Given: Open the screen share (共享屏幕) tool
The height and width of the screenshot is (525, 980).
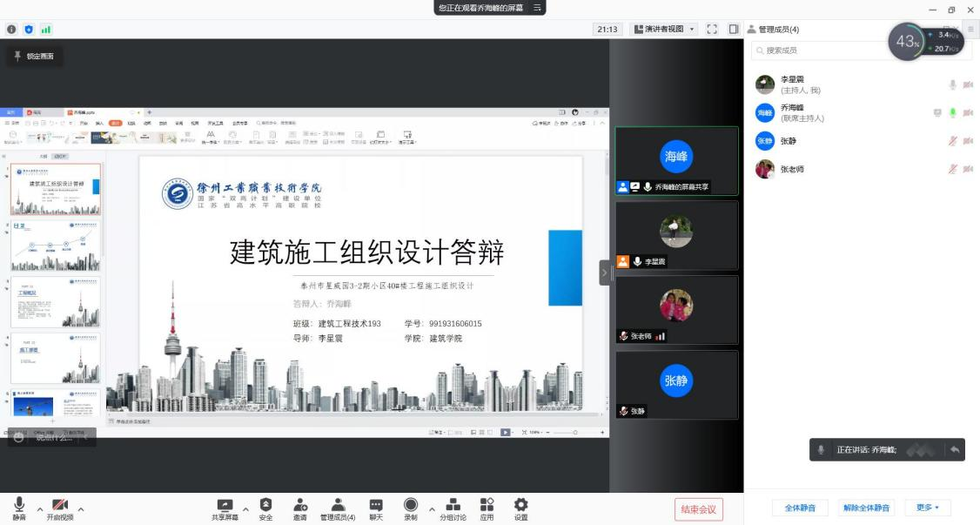Looking at the screenshot, I should (225, 503).
